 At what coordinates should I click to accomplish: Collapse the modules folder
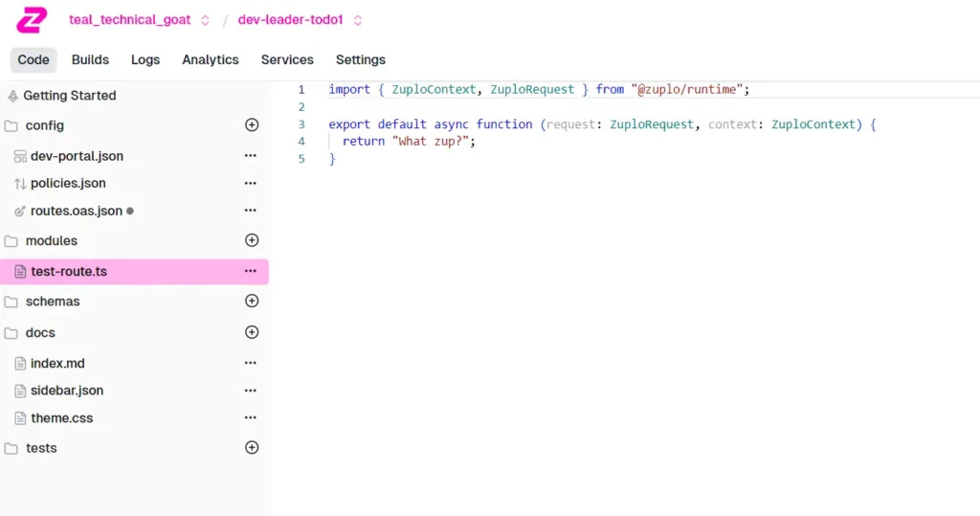coord(52,241)
